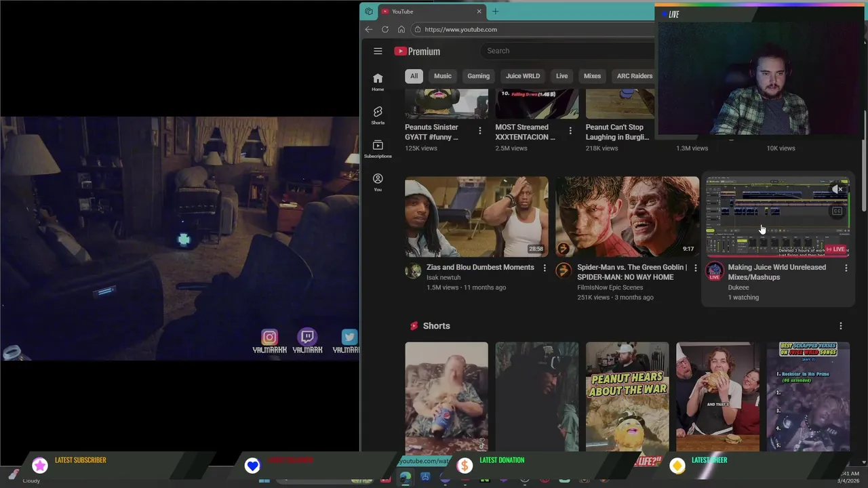Open options for MOST Streamed XXXTENTACION video
The height and width of the screenshot is (488, 868).
[x=570, y=130]
